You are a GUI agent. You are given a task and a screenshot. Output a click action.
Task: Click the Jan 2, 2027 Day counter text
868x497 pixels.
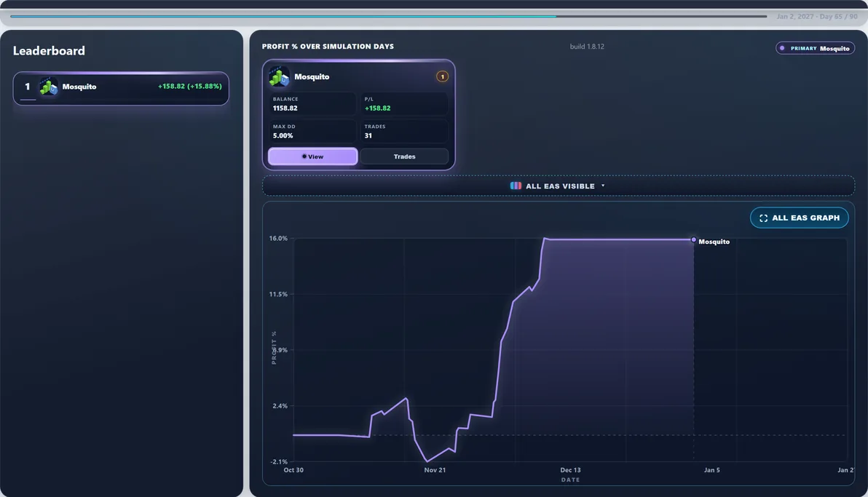pyautogui.click(x=816, y=17)
